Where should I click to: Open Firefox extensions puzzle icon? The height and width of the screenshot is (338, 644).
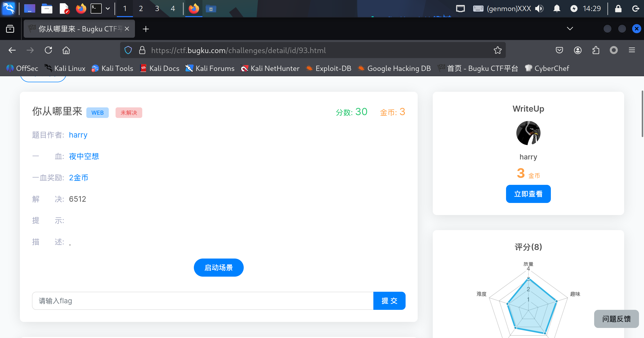tap(596, 50)
